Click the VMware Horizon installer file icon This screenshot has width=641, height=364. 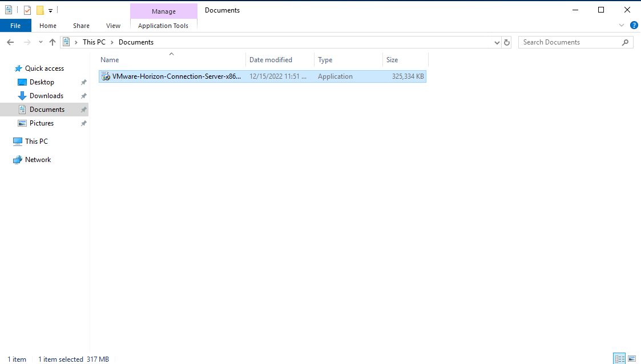pos(106,76)
